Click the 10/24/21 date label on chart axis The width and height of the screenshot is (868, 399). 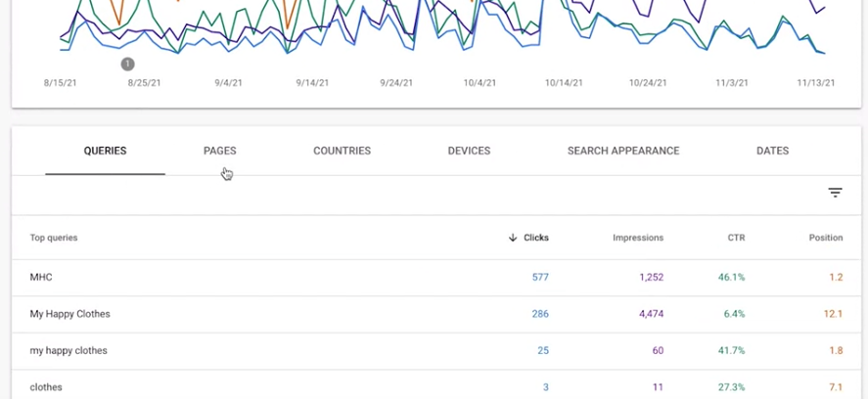pos(648,83)
